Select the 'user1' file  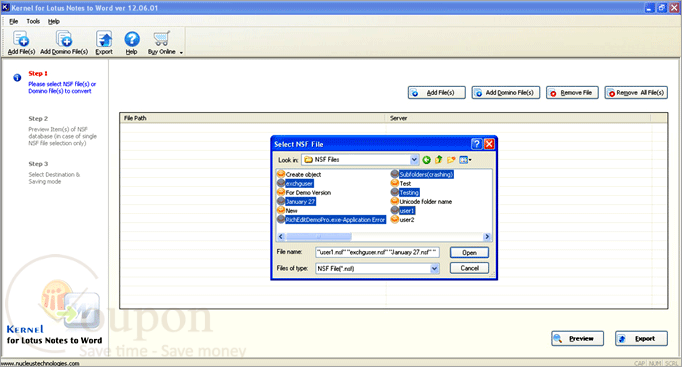(407, 211)
